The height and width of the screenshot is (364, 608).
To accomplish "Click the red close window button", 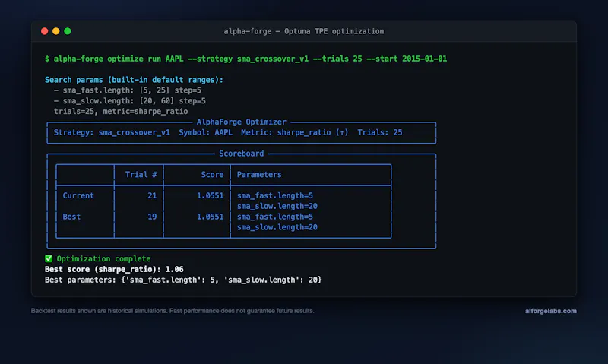I will [45, 31].
